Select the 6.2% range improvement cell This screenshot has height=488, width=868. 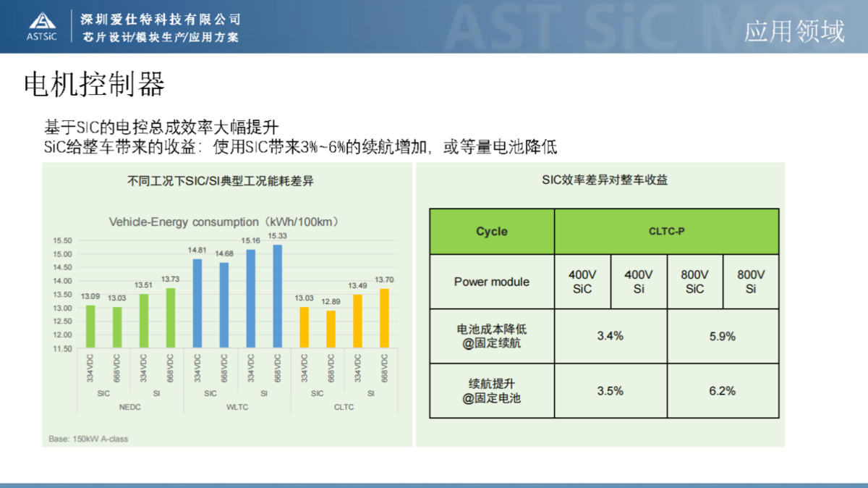pos(722,391)
